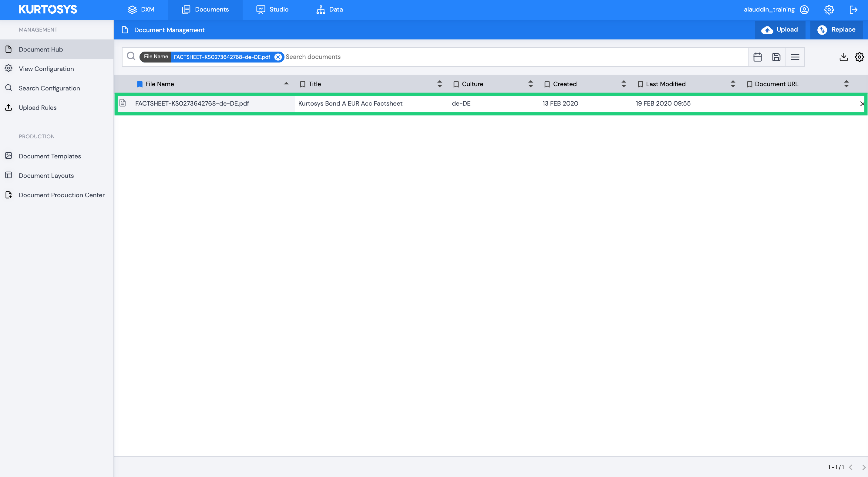Click the de-DE culture cell
Viewport: 868px width, 477px height.
point(461,103)
